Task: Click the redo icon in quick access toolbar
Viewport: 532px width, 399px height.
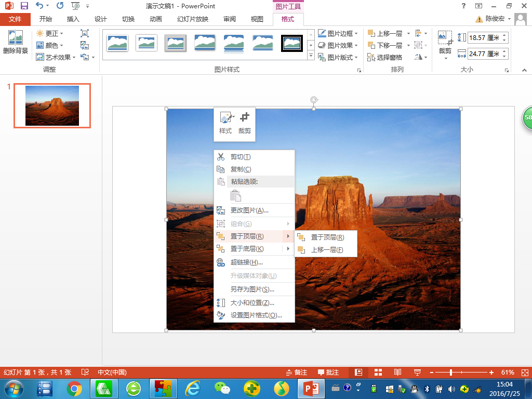Action: (60, 6)
